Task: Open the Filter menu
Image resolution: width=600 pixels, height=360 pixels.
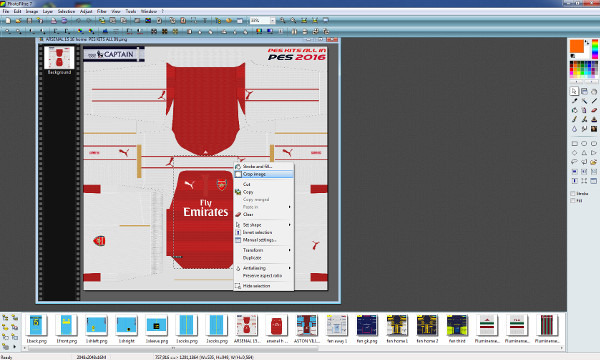Action: [101, 11]
